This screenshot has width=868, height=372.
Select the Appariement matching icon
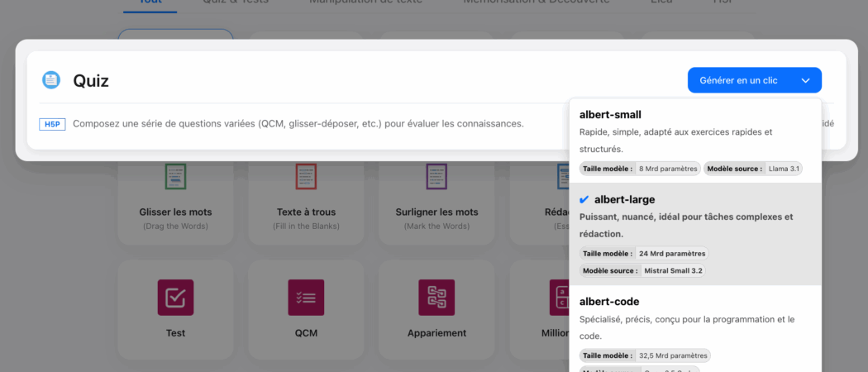click(436, 297)
